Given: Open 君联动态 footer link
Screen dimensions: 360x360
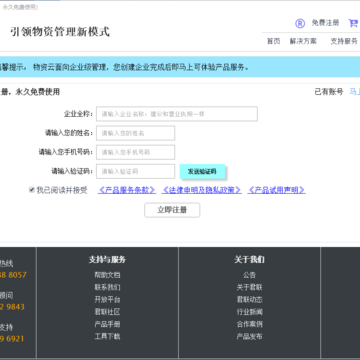Looking at the screenshot, I should point(249,300).
